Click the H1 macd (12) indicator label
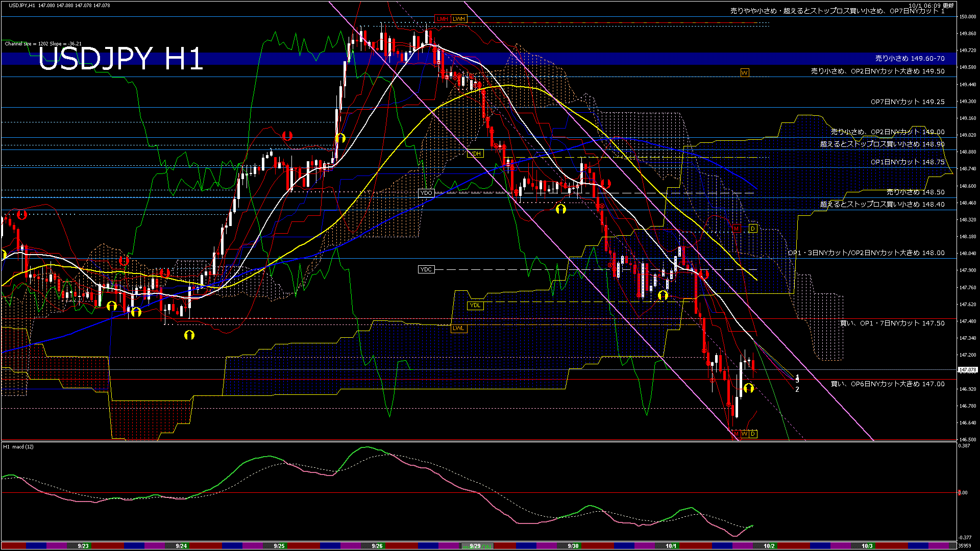Viewport: 980px width, 551px height. [18, 447]
